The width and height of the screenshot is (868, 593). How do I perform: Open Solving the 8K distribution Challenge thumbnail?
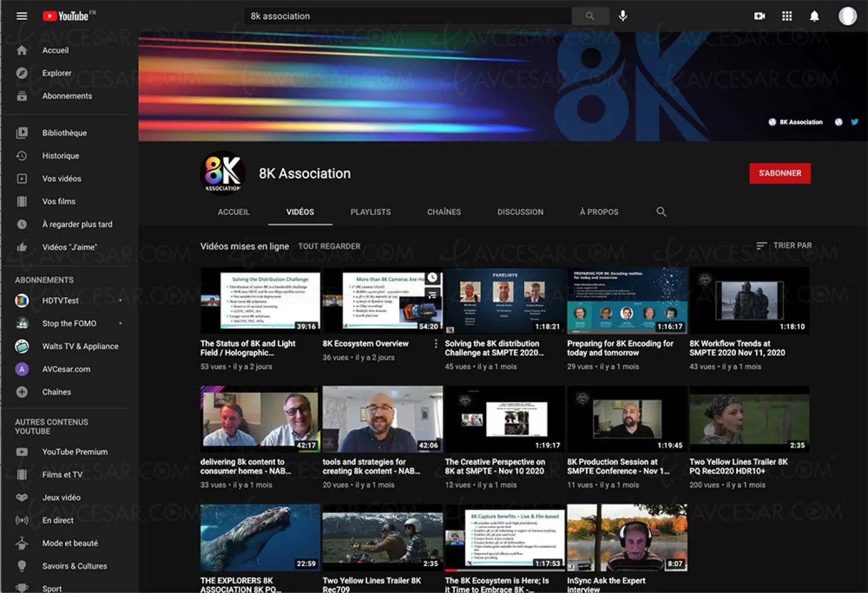tap(505, 301)
